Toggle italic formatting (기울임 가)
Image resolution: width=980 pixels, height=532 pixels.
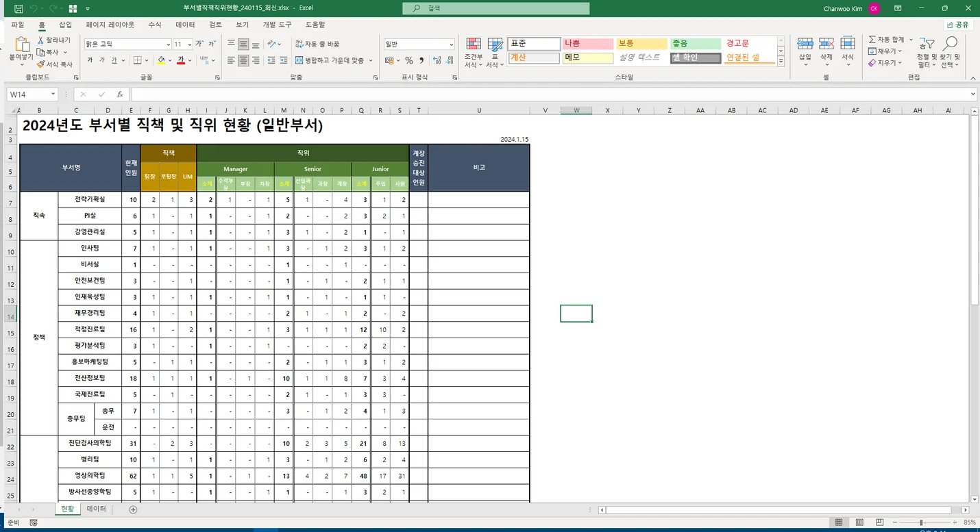click(102, 60)
